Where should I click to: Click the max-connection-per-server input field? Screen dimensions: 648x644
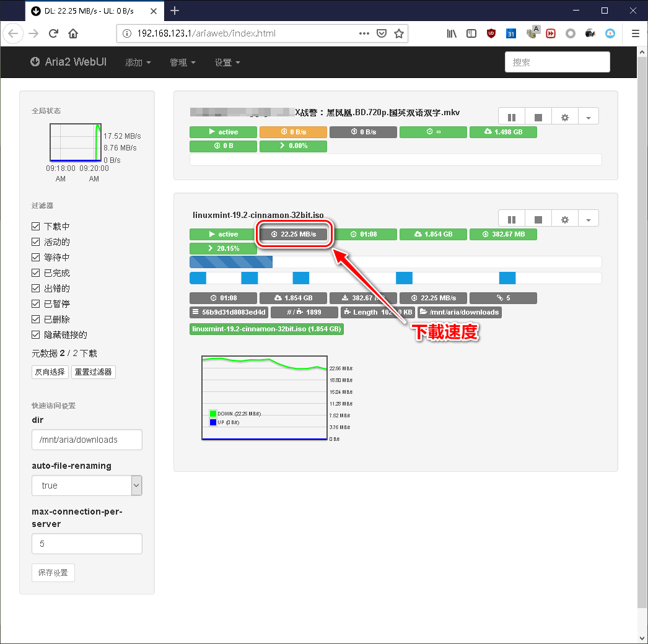87,544
